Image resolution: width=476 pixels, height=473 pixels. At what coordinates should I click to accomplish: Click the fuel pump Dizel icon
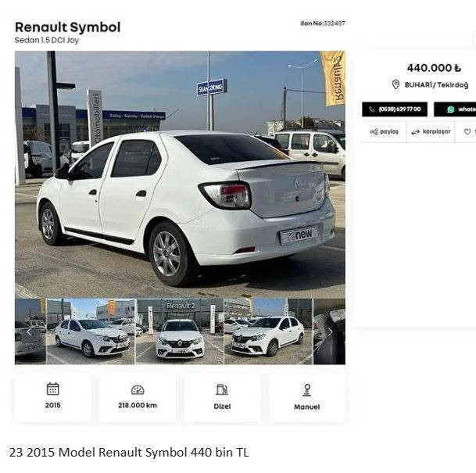pos(222,389)
